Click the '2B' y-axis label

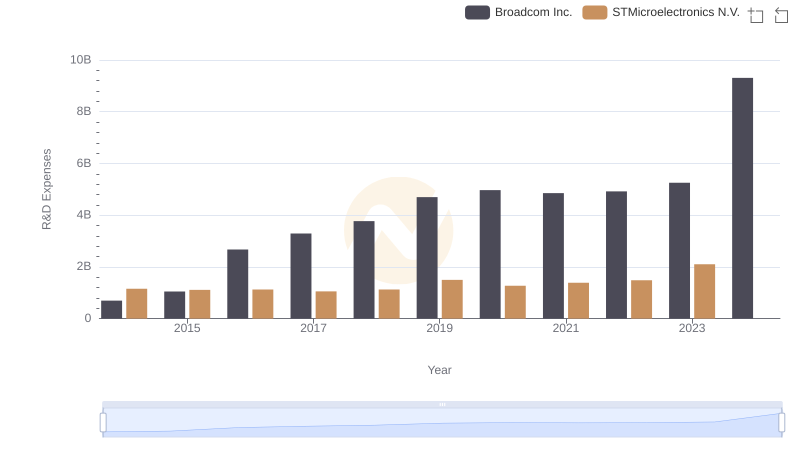(x=84, y=266)
